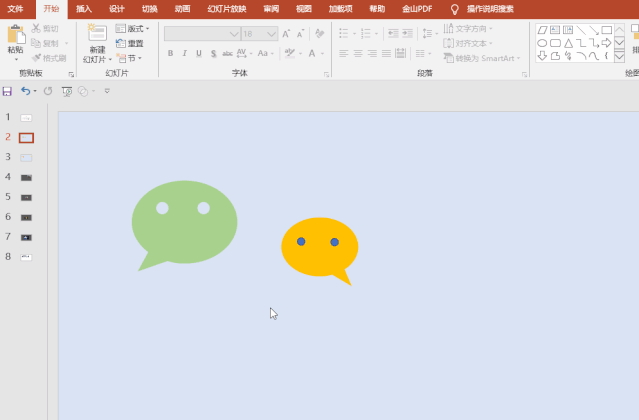The width and height of the screenshot is (639, 420).
Task: Toggle underline formatting
Action: [199, 53]
